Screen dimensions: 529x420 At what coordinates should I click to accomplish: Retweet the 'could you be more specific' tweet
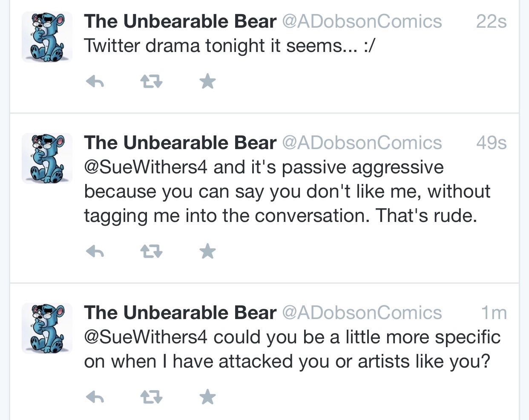click(152, 397)
